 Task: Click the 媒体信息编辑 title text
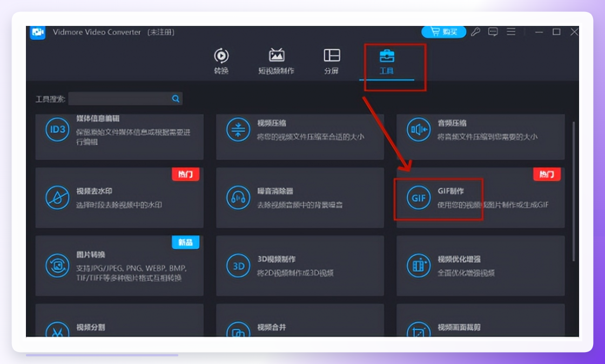(x=98, y=118)
